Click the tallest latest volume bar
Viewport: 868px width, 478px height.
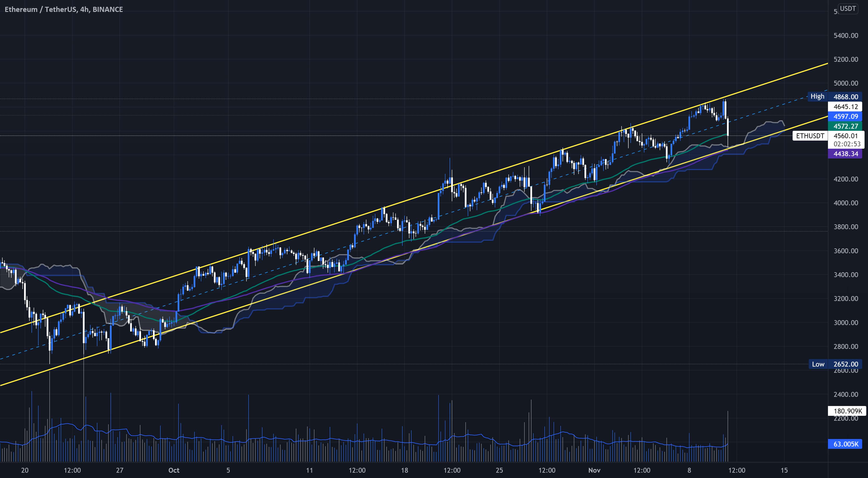pos(728,436)
